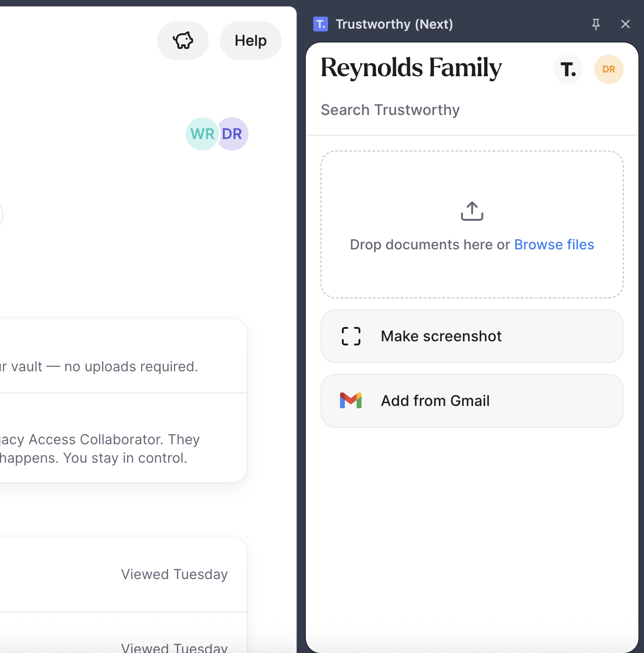Viewport: 644px width, 653px height.
Task: Click the WR collaborator avatar
Action: 202,134
